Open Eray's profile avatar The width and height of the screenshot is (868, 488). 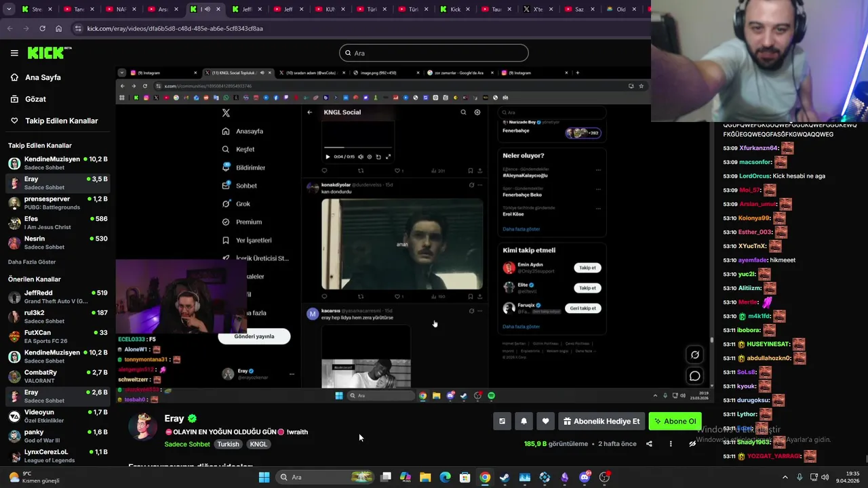click(x=143, y=426)
